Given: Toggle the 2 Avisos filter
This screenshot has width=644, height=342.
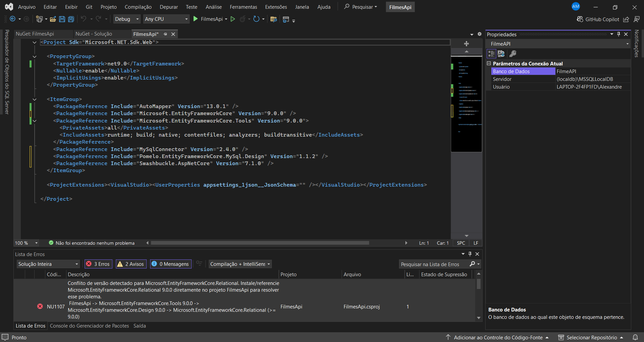Looking at the screenshot, I should tap(131, 264).
